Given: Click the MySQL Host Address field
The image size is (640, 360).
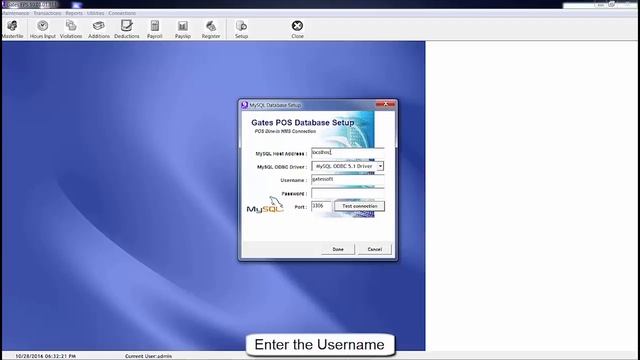Looking at the screenshot, I should click(x=348, y=153).
